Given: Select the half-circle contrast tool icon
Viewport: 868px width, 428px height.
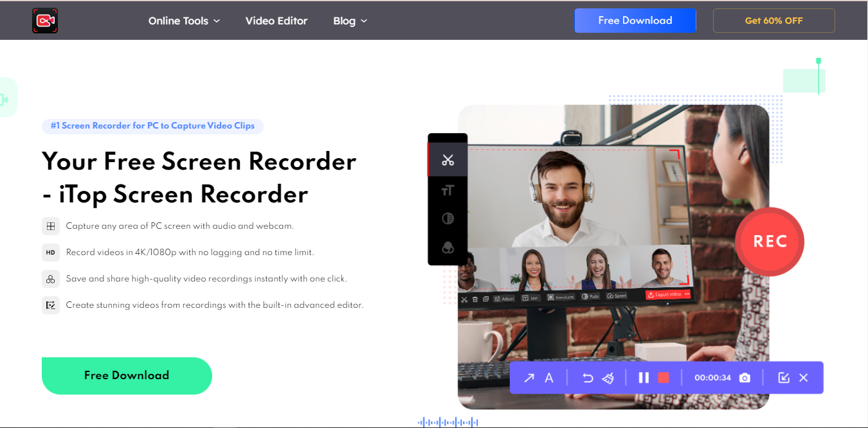Looking at the screenshot, I should pos(448,218).
